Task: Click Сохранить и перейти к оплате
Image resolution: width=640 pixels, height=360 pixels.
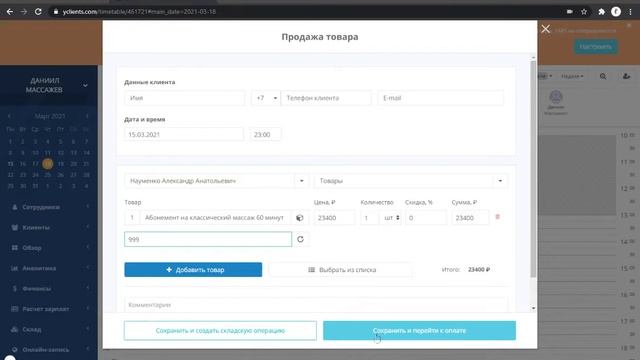Action: point(419,330)
